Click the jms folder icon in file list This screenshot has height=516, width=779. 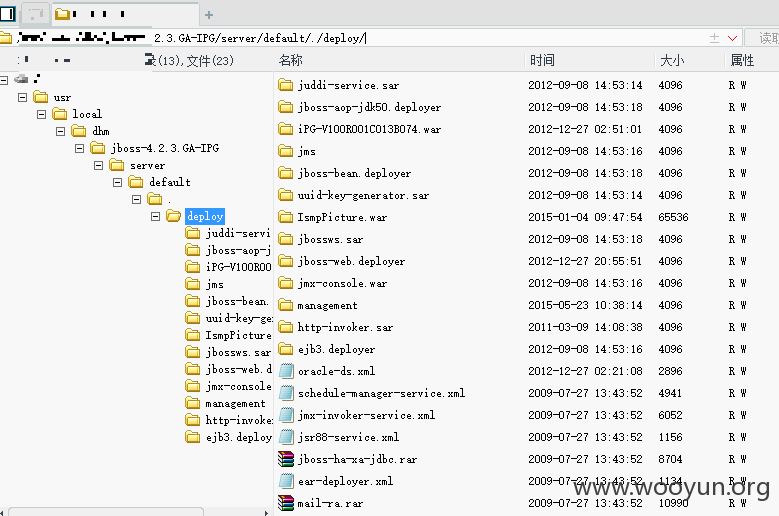(286, 151)
